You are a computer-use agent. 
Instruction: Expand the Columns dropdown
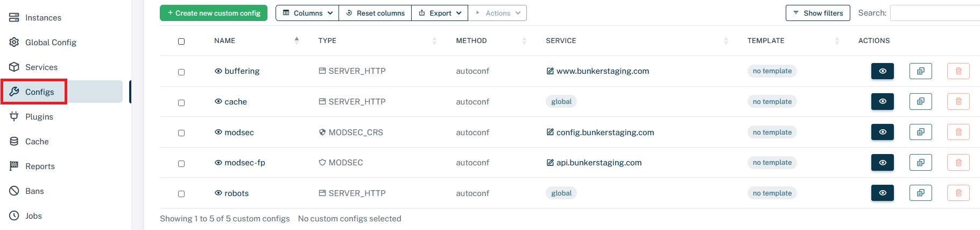[307, 13]
